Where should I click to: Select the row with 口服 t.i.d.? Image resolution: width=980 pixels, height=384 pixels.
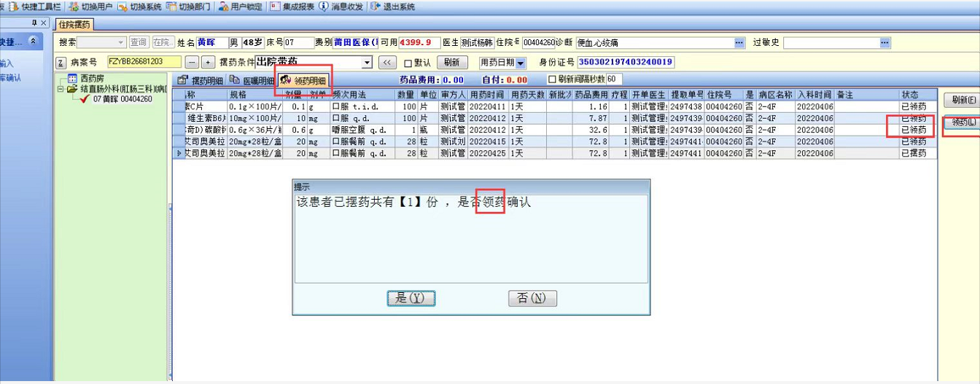pos(555,106)
